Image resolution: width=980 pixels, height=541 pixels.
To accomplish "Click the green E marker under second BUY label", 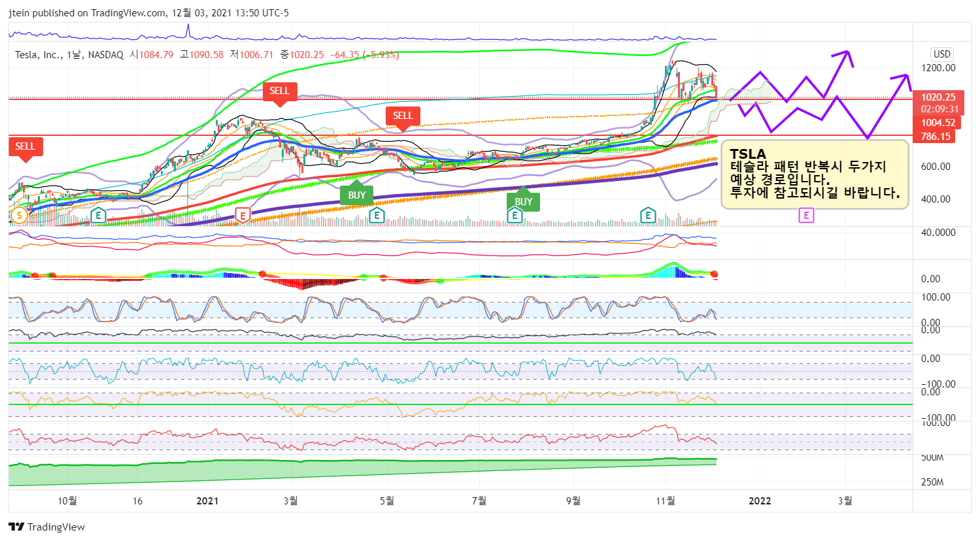I will click(515, 215).
